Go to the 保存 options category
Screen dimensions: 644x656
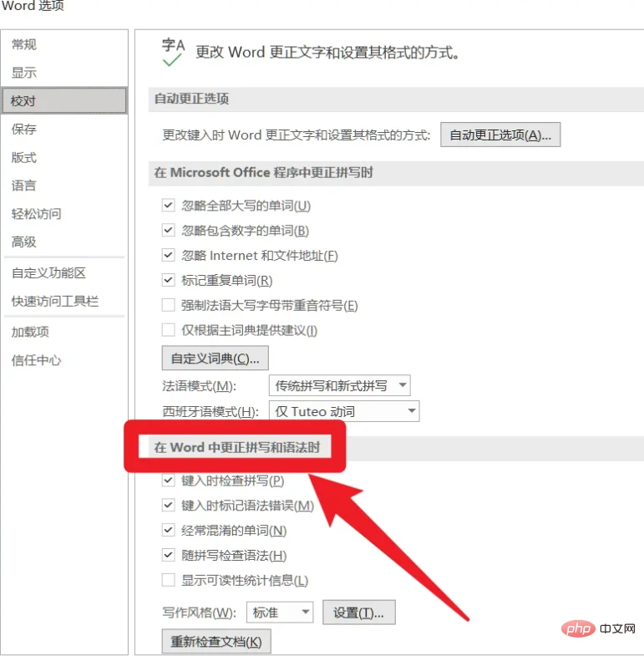[24, 129]
